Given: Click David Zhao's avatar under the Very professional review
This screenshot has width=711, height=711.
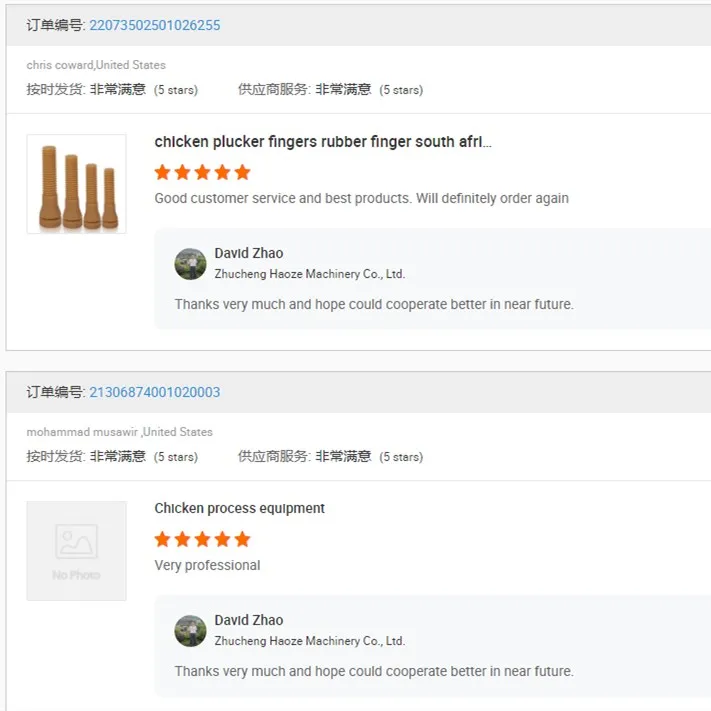Looking at the screenshot, I should click(190, 630).
